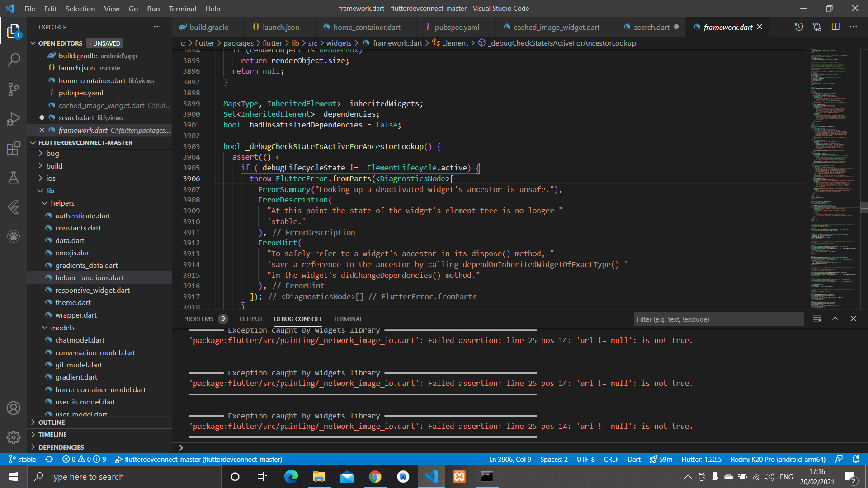Open the Terminal menu
The image size is (868, 488).
point(182,9)
